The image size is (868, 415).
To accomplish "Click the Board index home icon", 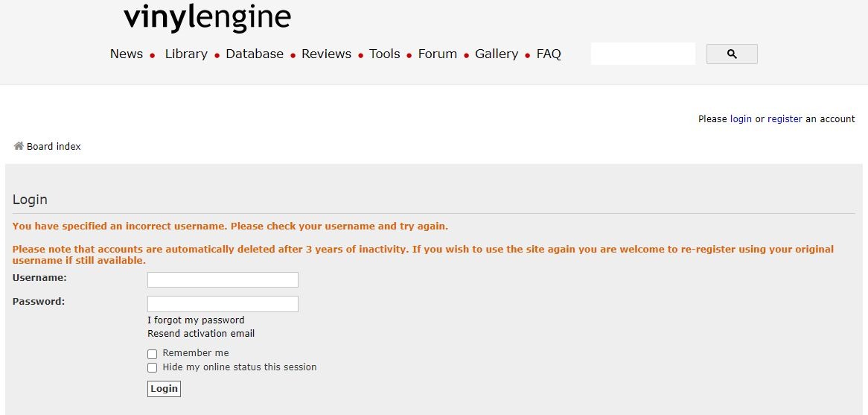I will coord(19,146).
